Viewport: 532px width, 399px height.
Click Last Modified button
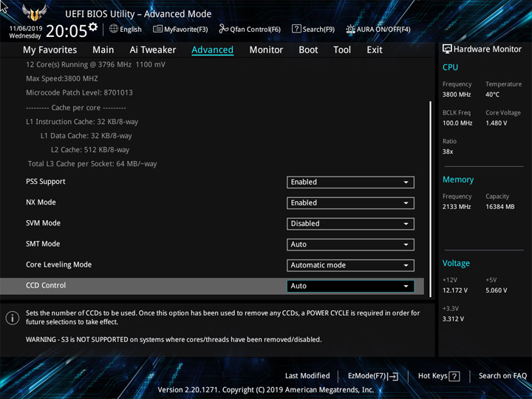[x=307, y=376]
